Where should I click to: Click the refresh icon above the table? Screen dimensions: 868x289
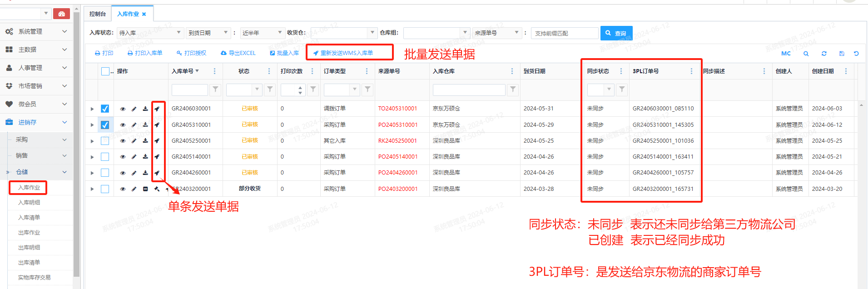tap(824, 54)
